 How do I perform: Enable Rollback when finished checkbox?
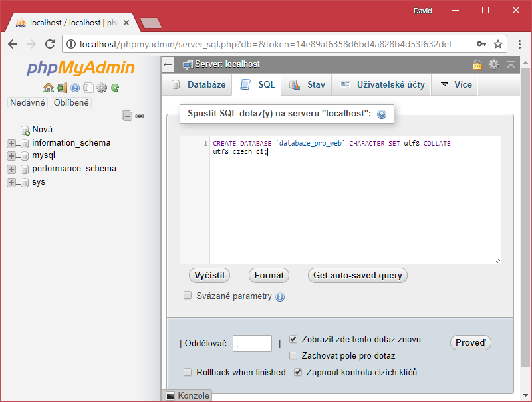coord(188,372)
